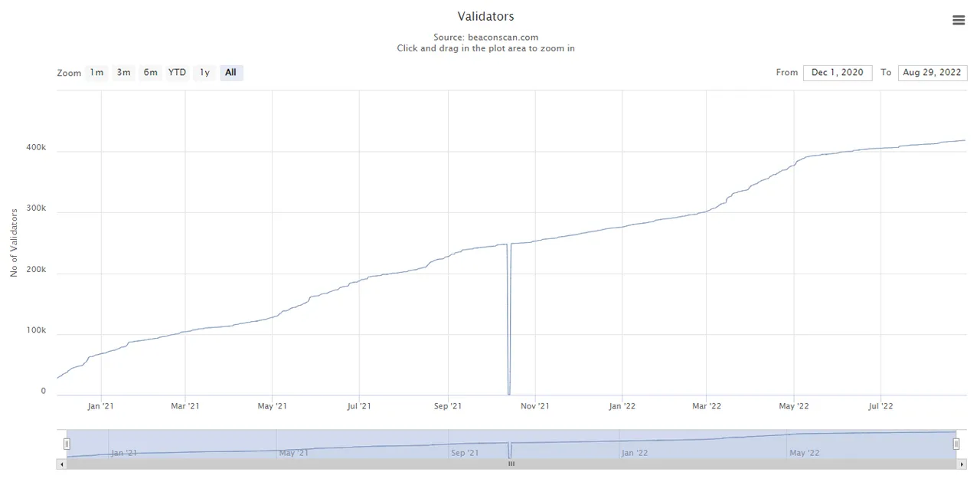980x482 pixels.
Task: Click the Mar '22 x-axis label
Action: (707, 406)
